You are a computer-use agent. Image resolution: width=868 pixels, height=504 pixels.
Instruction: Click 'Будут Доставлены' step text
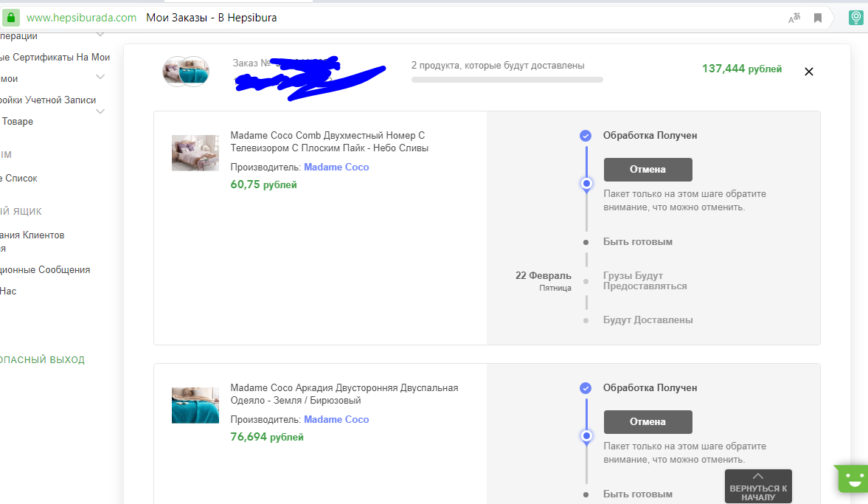point(647,320)
